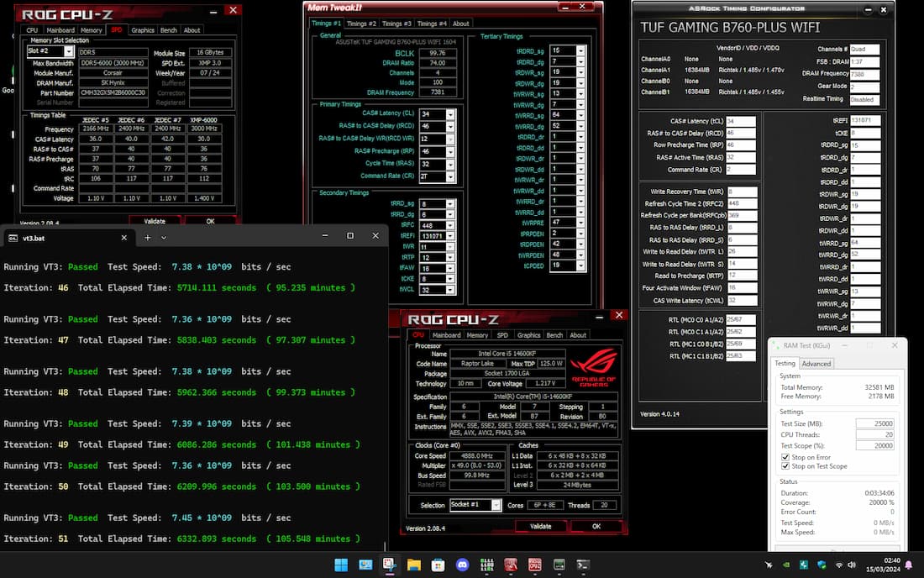The width and height of the screenshot is (924, 578).
Task: Click the Intel Core i5 14600KF name field
Action: point(507,354)
